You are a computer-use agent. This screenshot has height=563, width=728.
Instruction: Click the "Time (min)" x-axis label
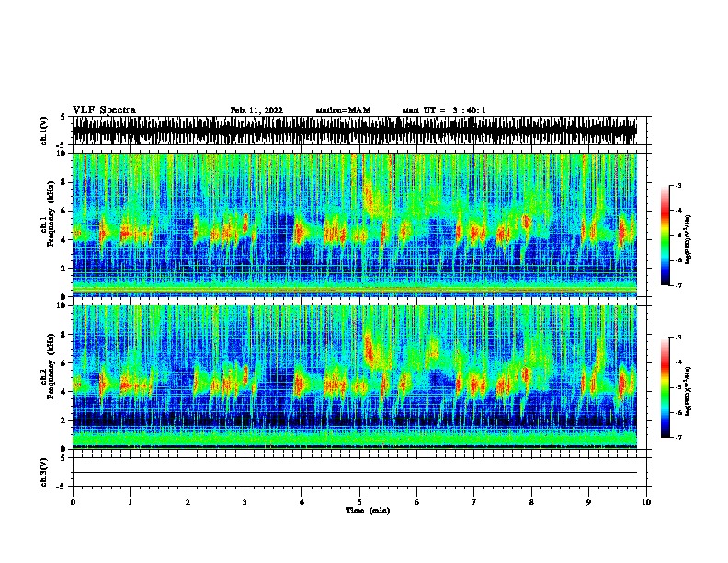[368, 511]
